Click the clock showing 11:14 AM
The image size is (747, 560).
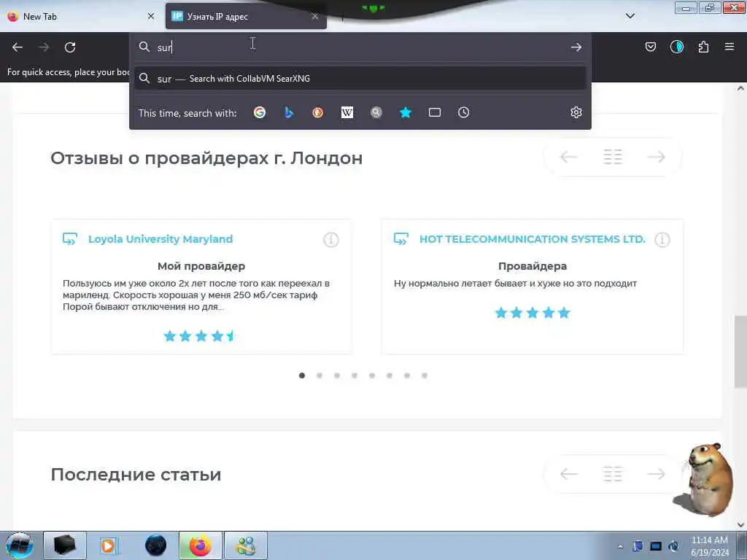709,546
